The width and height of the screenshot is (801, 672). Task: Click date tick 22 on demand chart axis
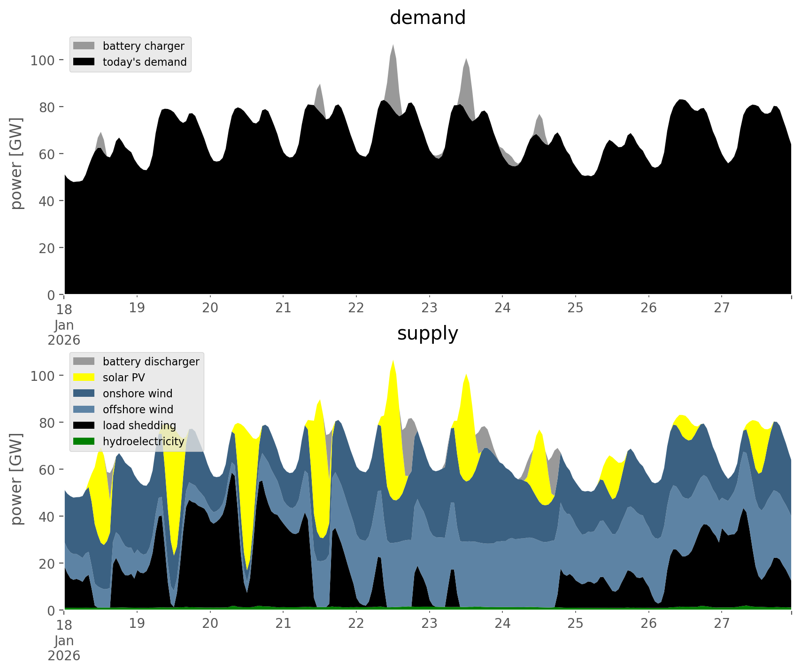click(x=356, y=308)
